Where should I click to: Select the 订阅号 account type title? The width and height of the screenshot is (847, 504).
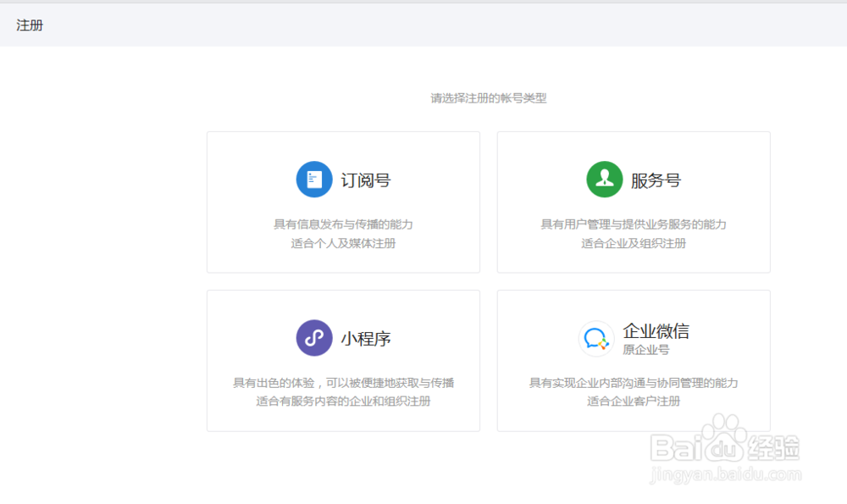366,180
